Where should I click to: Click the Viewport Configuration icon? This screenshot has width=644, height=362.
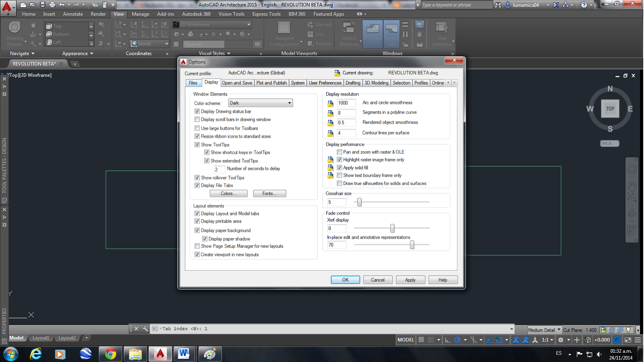[x=284, y=27]
